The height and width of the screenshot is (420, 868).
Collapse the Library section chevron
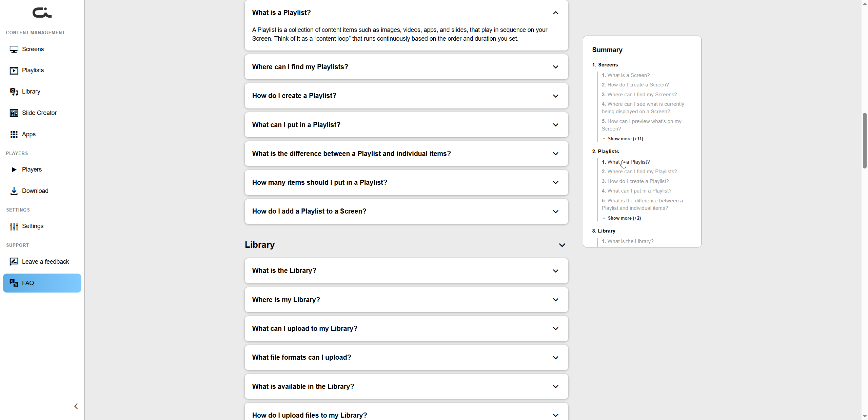pyautogui.click(x=562, y=245)
